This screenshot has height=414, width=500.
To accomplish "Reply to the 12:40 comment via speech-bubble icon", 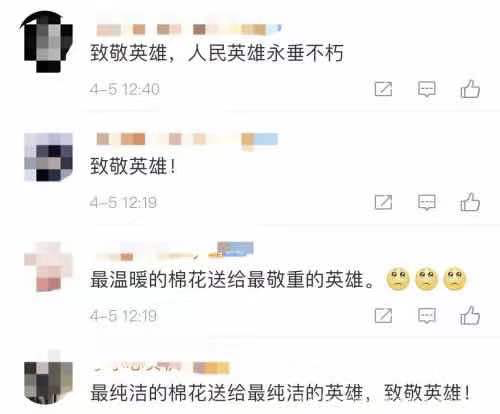I will pyautogui.click(x=427, y=89).
